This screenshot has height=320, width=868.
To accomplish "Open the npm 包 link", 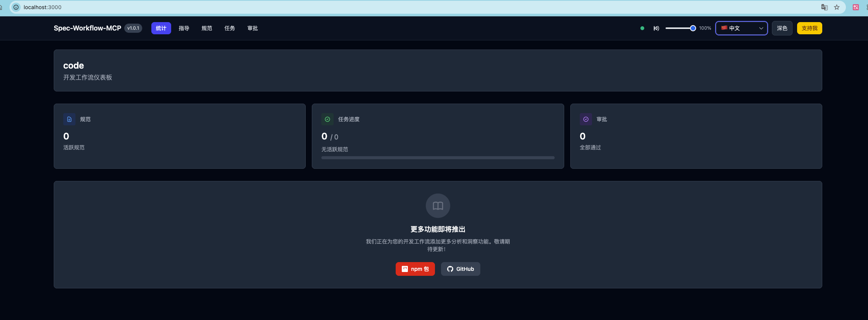I will [415, 269].
